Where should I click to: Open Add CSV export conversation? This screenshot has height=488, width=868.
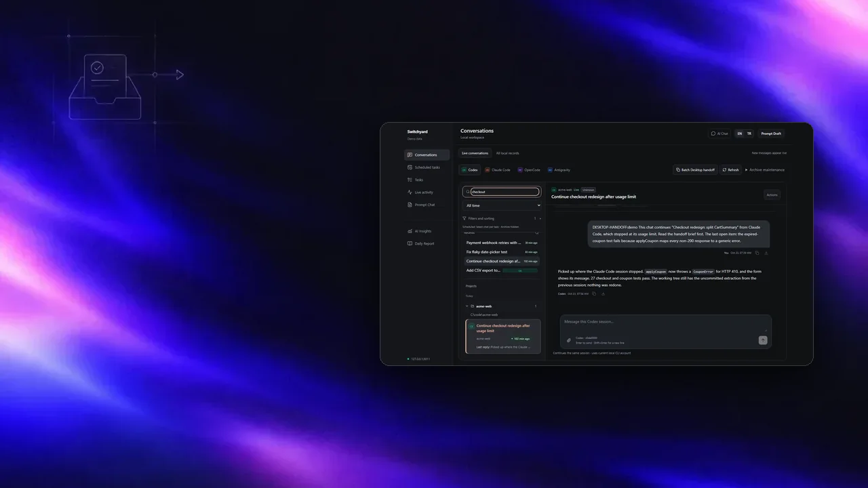tap(502, 270)
